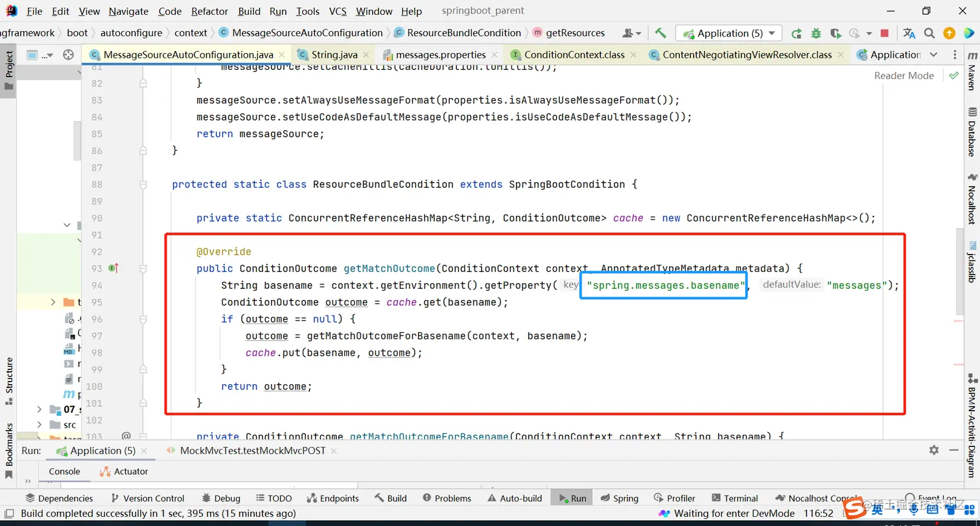Screen dimensions: 980x526
Task: Start debugging with the green bug icon
Action: 816,33
